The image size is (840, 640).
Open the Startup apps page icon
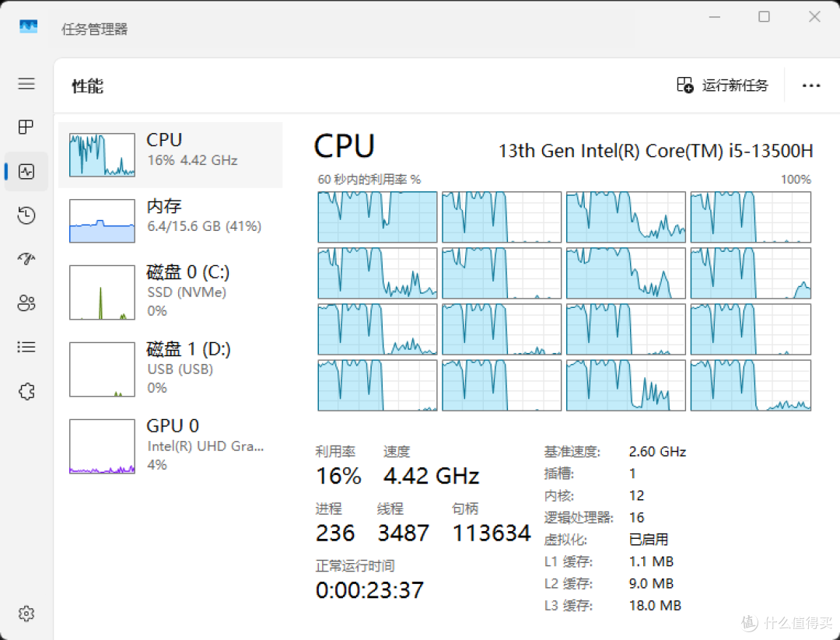click(26, 259)
